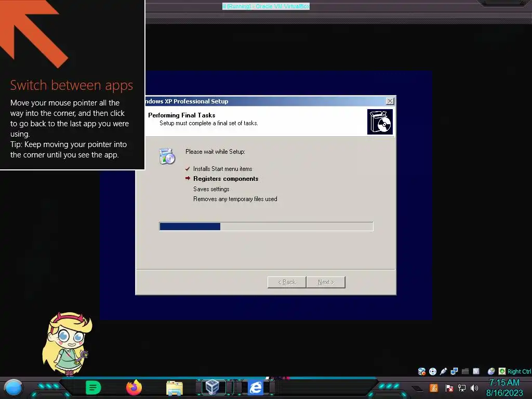Image resolution: width=532 pixels, height=399 pixels.
Task: Click VirtualBox mouse integration status icon
Action: (491, 371)
